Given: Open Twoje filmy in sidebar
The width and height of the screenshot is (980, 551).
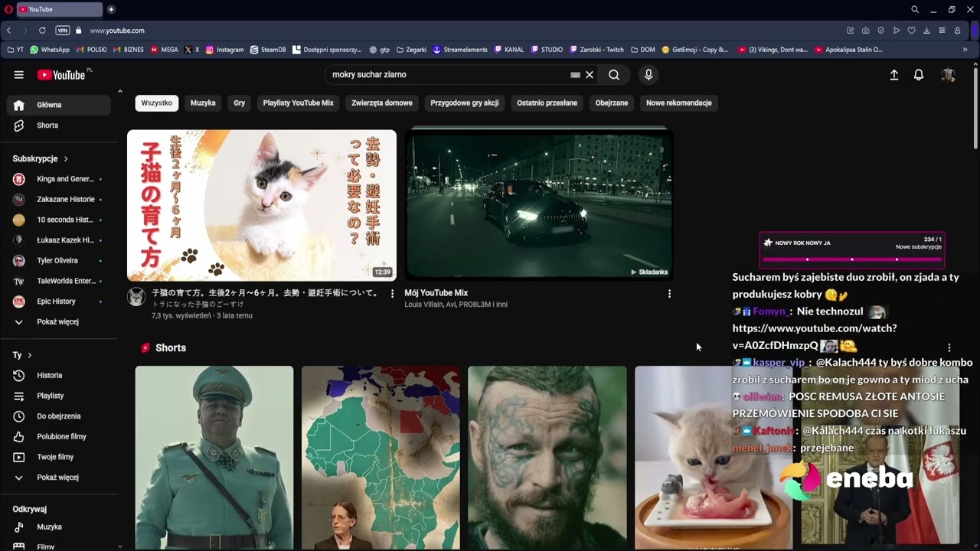Looking at the screenshot, I should pyautogui.click(x=58, y=458).
